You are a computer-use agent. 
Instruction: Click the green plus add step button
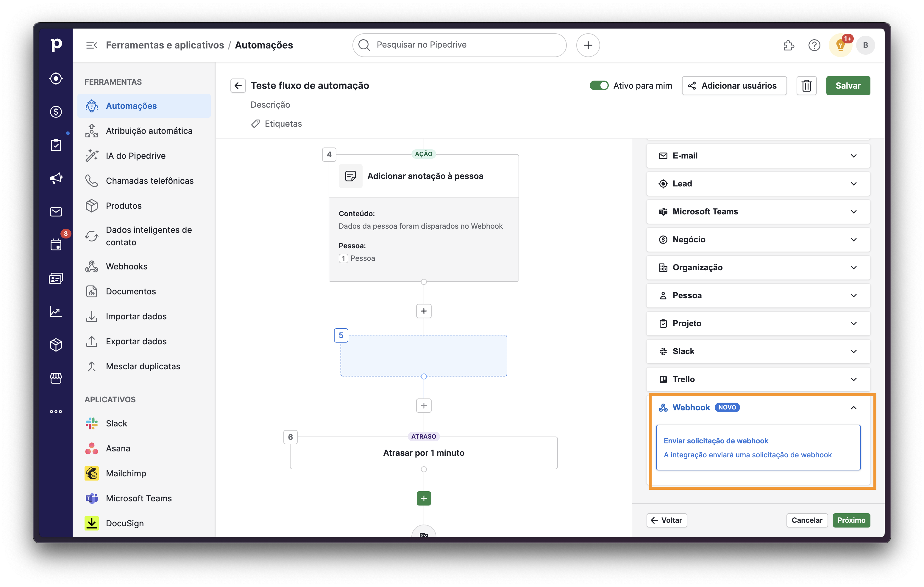point(424,498)
